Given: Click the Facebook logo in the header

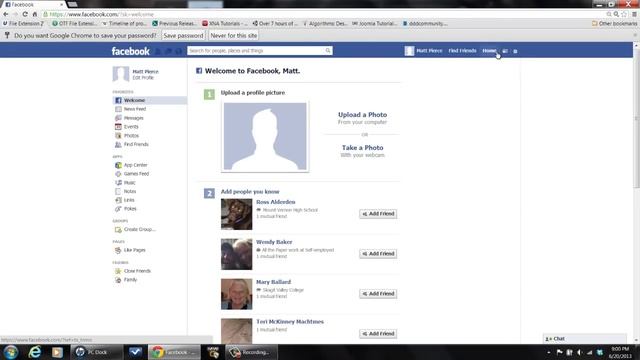Looking at the screenshot, I should [x=131, y=51].
